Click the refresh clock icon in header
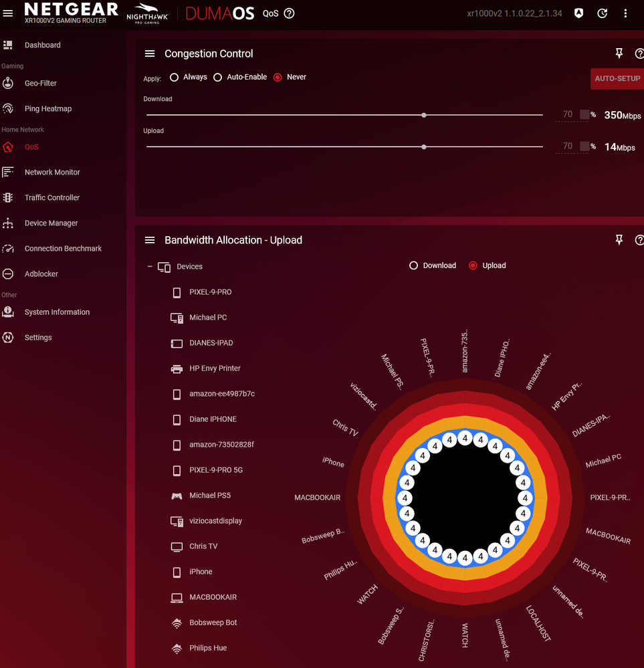This screenshot has width=644, height=668. tap(602, 13)
